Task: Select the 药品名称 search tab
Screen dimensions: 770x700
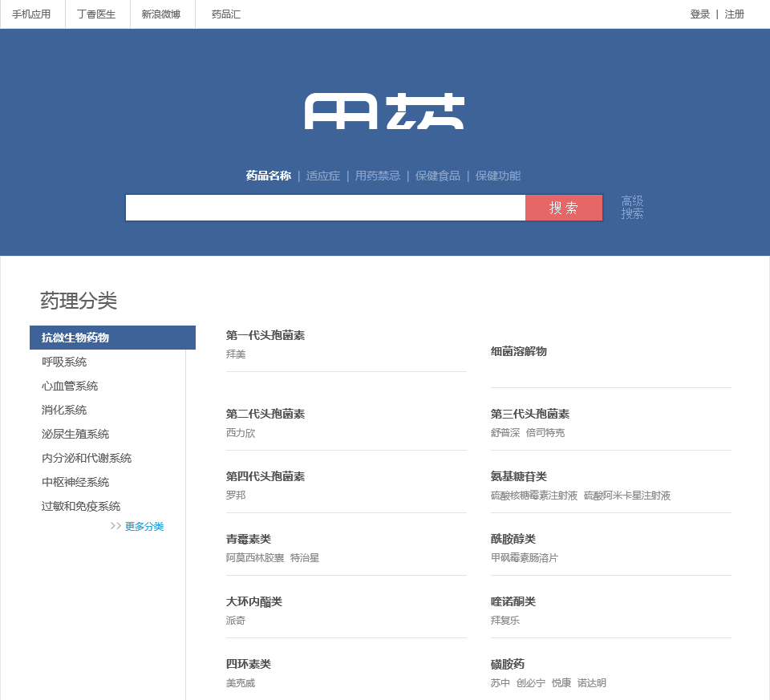Action: [269, 176]
